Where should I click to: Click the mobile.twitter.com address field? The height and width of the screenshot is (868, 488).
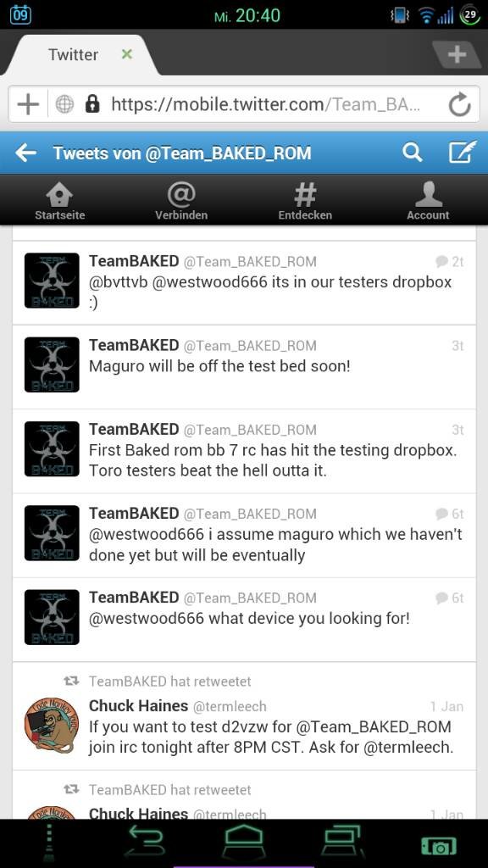tap(265, 104)
